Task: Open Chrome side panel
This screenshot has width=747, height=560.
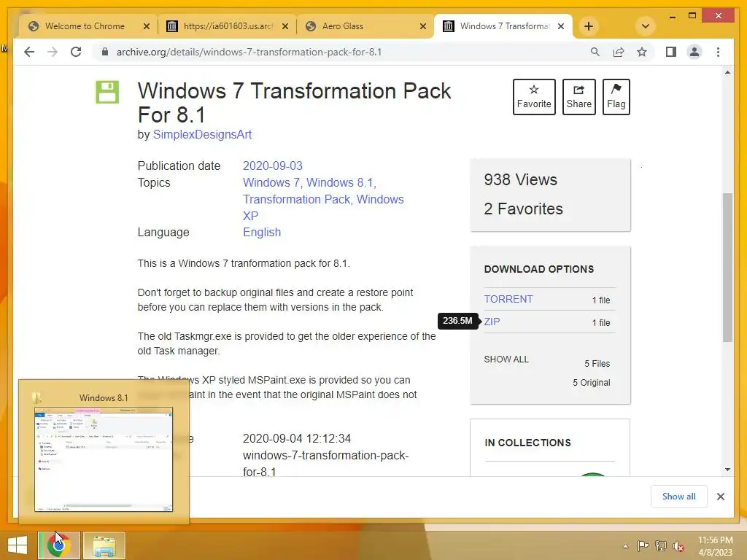Action: point(671,52)
